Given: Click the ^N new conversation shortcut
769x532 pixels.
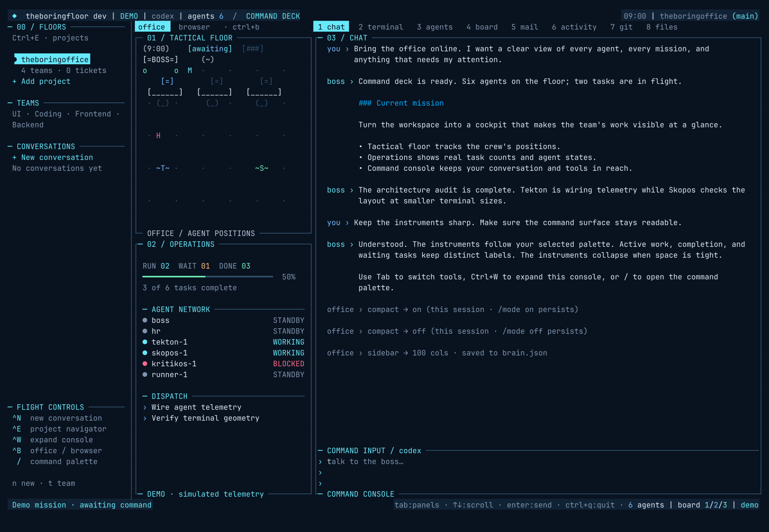Looking at the screenshot, I should (x=57, y=418).
